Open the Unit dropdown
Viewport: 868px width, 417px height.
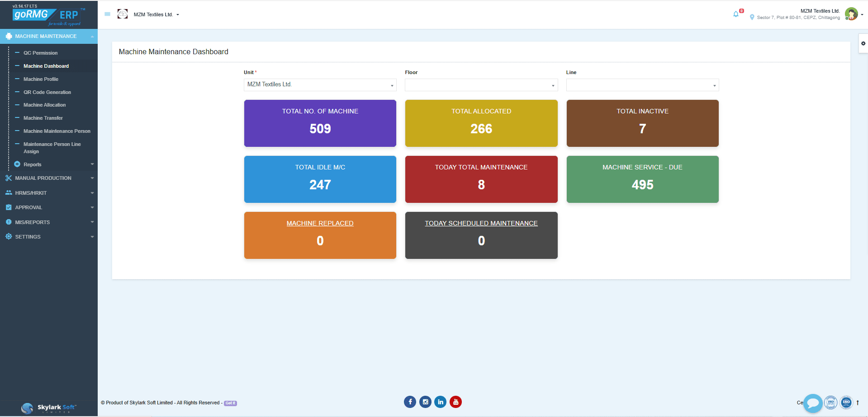320,85
